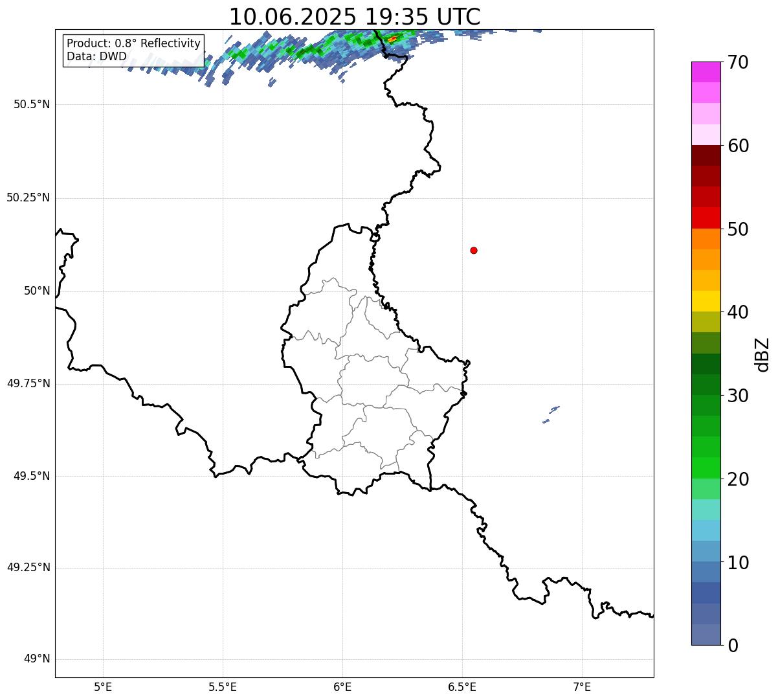Click the dBZ colorbar axis label
The width and height of the screenshot is (778, 700).
point(762,354)
